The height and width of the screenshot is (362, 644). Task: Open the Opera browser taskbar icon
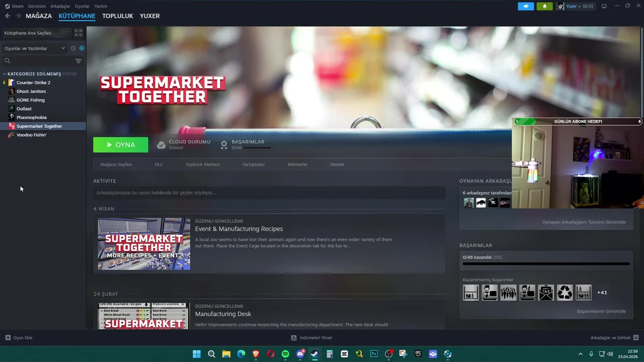[x=271, y=354]
